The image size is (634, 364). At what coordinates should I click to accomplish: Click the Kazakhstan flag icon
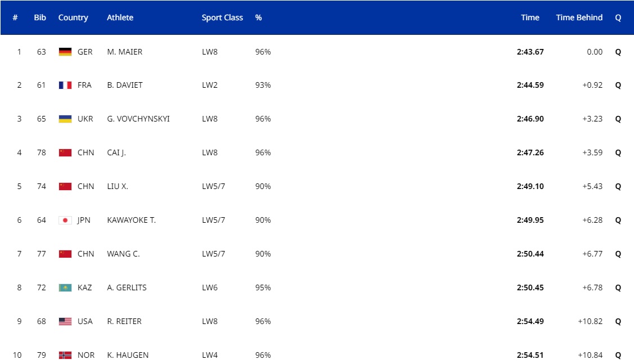click(x=65, y=288)
